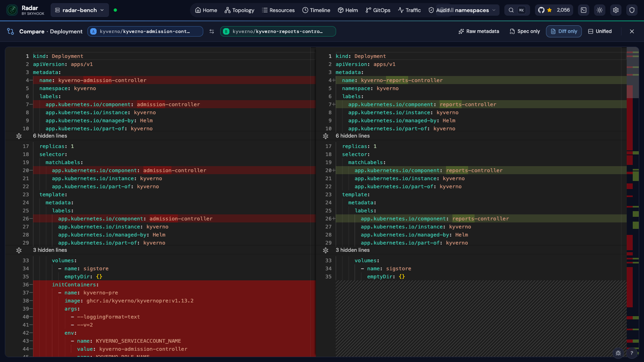The width and height of the screenshot is (644, 362).
Task: Click 'selector:' in the right pane
Action: [x=356, y=154]
